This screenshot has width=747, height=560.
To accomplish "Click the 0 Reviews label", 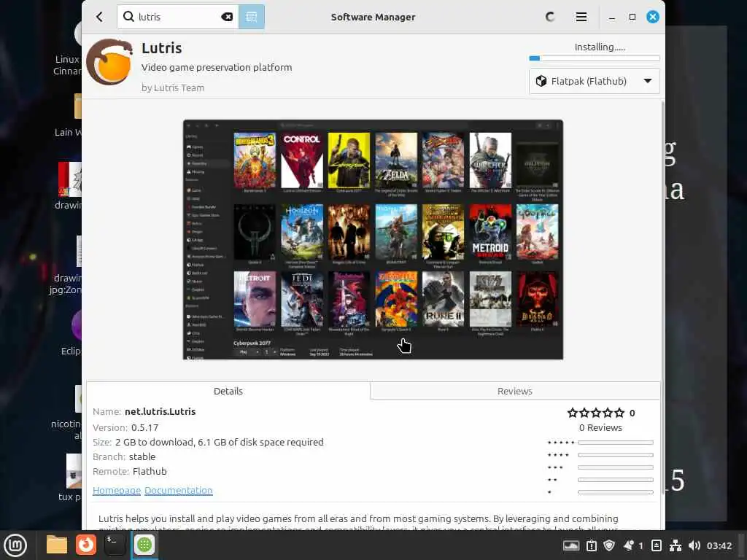I will click(600, 427).
